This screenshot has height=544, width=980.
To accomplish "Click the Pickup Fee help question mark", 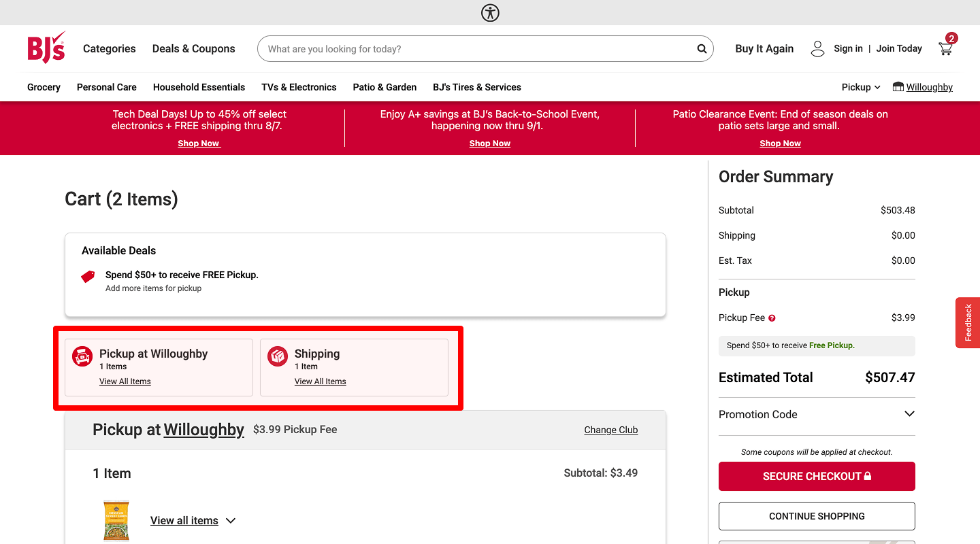I will (771, 318).
